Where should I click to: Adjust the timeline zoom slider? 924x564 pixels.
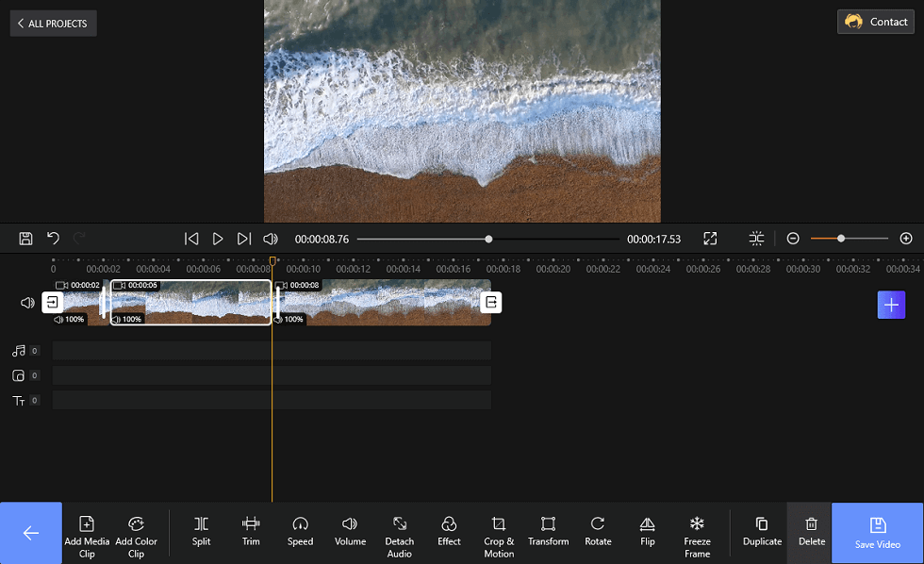850,238
